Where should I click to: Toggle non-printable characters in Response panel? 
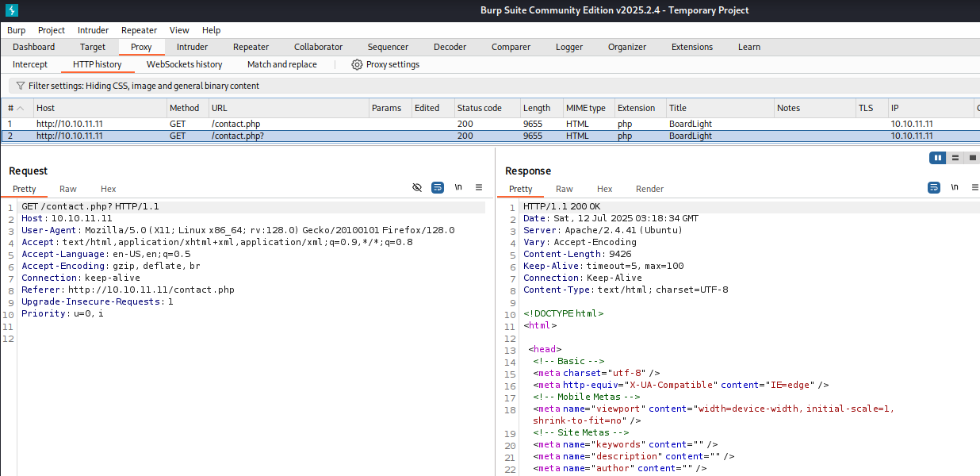(955, 187)
